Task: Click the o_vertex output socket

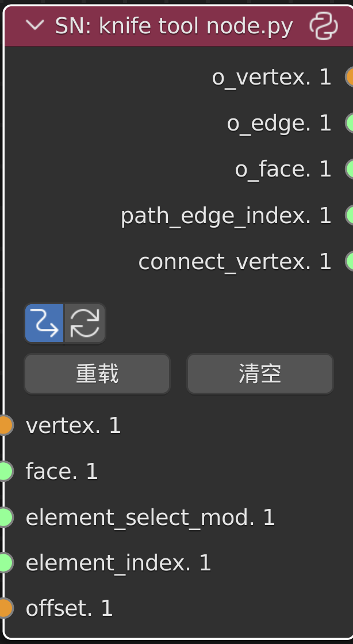Action: pos(350,77)
